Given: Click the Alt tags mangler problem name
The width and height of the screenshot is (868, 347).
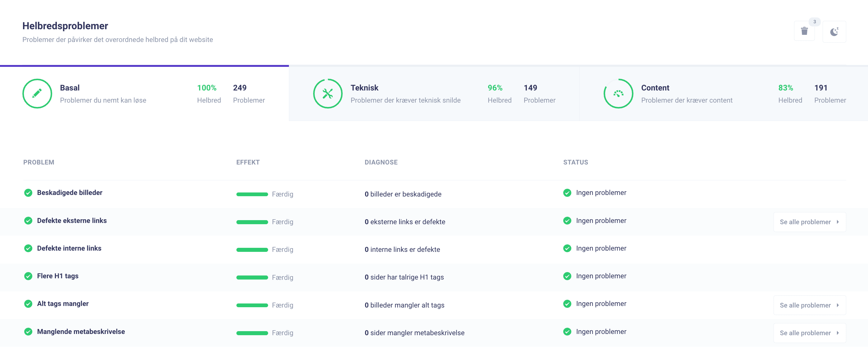Looking at the screenshot, I should [x=63, y=303].
